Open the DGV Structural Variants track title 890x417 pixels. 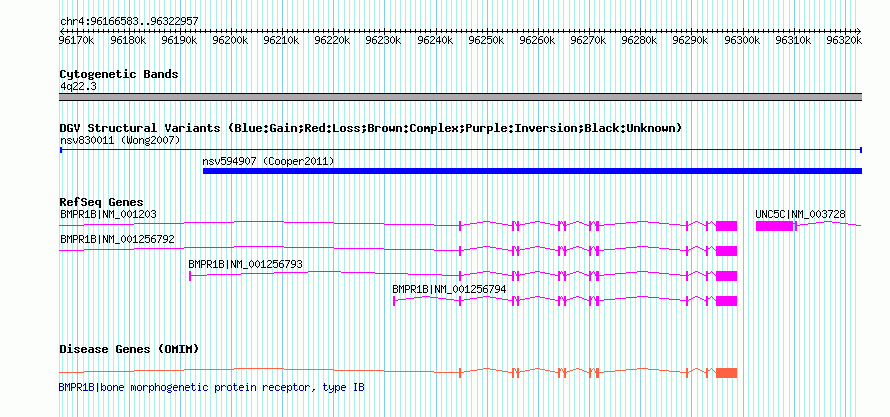(x=371, y=128)
